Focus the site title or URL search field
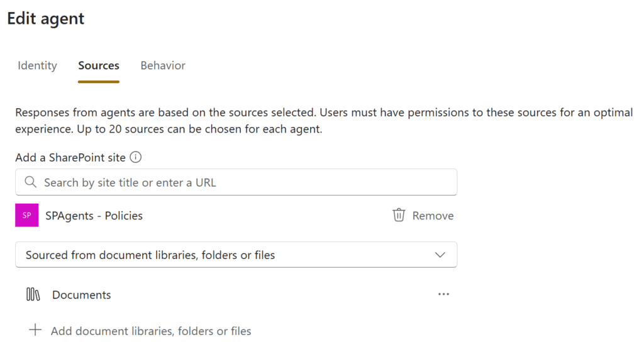The width and height of the screenshot is (644, 352). [x=236, y=182]
